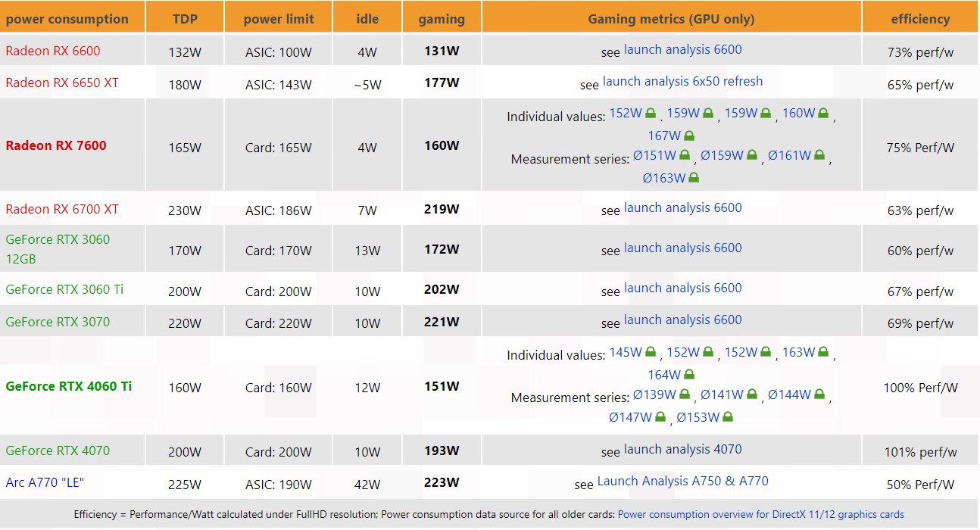This screenshot has width=980, height=530.
Task: Select the 'GeForce RTX 3060 12GB' card name
Action: tap(58, 250)
